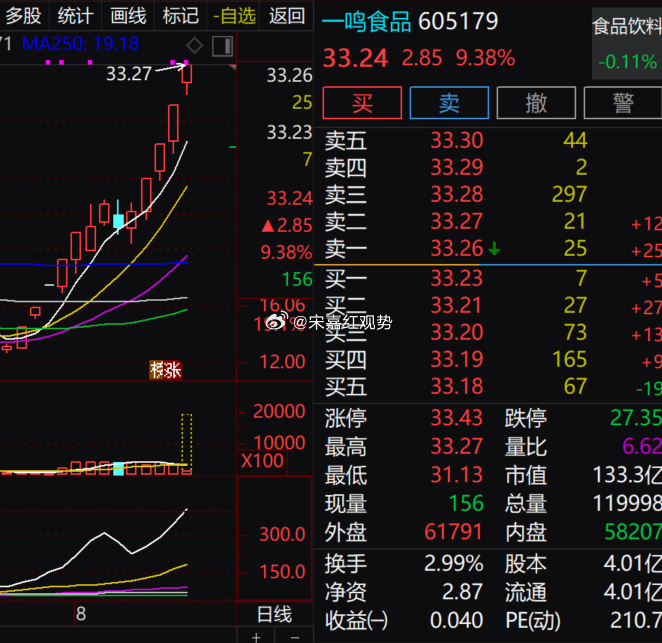The image size is (662, 643).
Task: Click the 警 alert button
Action: (x=623, y=103)
